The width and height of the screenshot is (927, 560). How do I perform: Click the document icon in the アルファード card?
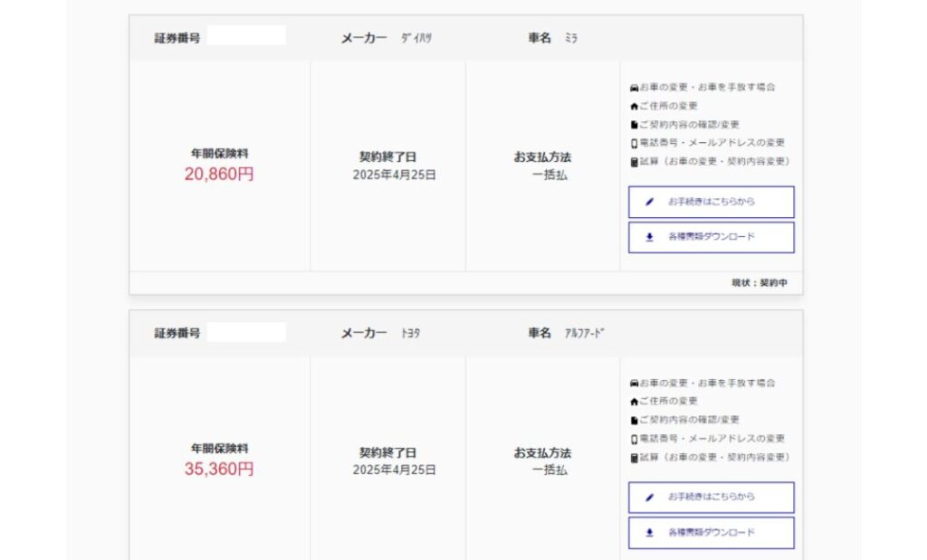(634, 420)
